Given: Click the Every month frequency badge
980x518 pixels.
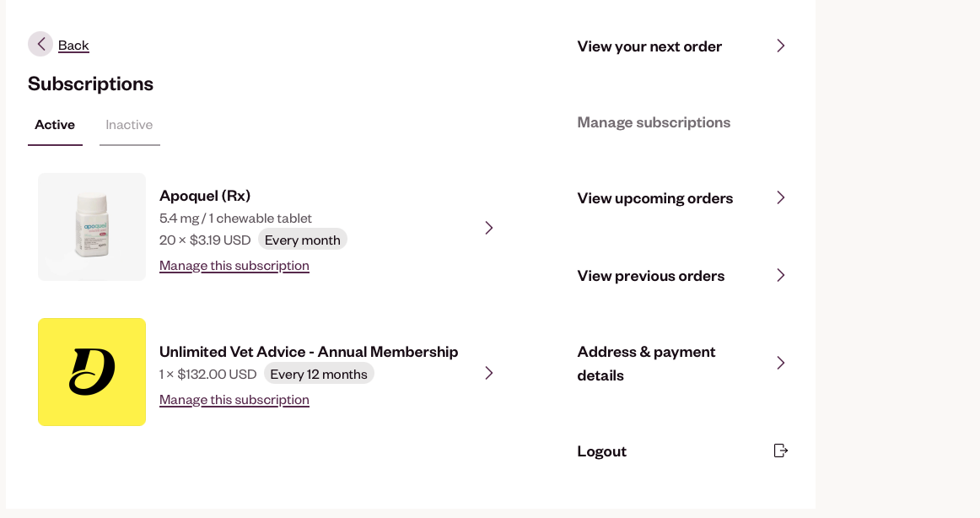Looking at the screenshot, I should [x=302, y=240].
